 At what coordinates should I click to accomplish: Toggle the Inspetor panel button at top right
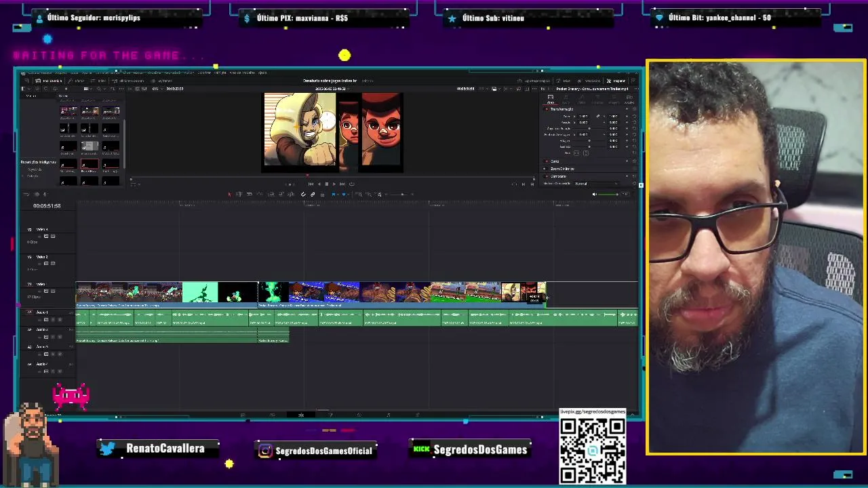click(616, 81)
